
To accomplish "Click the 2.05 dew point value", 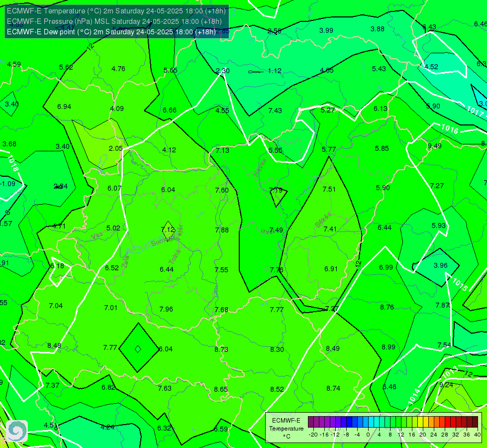I will click(x=115, y=149).
